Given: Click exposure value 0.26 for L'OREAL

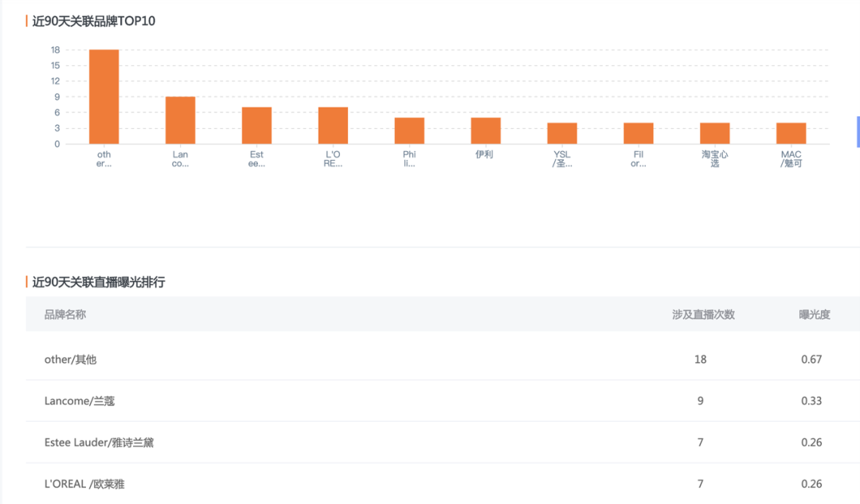Looking at the screenshot, I should click(x=811, y=484).
